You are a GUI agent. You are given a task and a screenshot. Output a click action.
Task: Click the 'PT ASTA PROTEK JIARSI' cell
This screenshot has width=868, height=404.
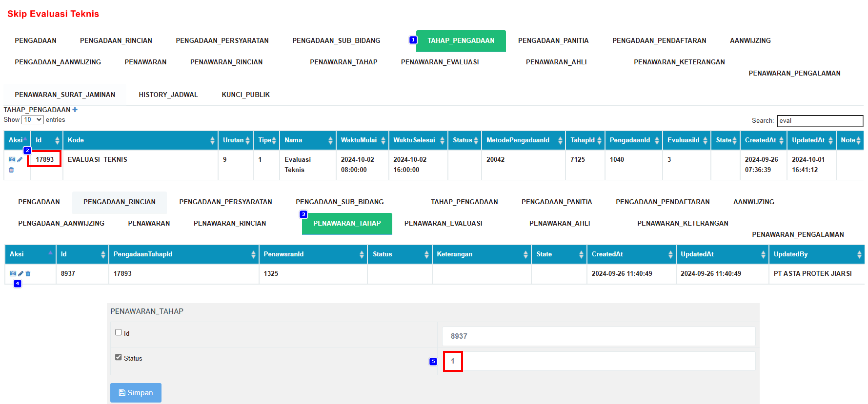[x=817, y=274]
